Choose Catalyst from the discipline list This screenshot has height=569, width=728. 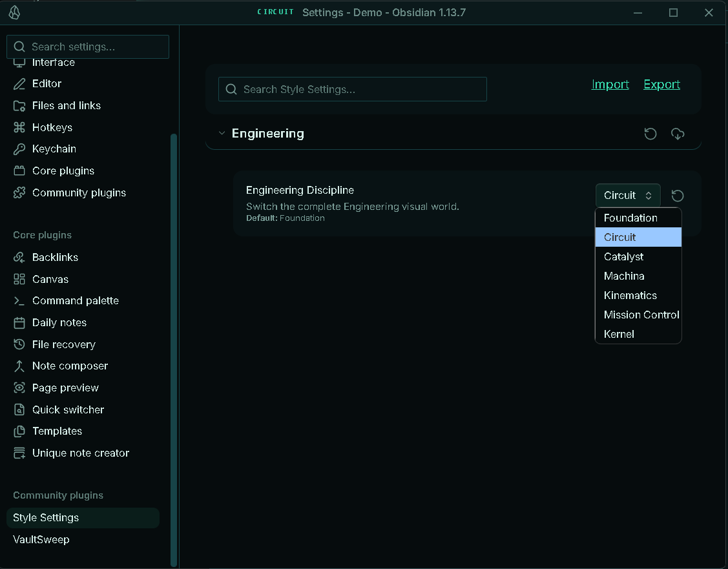(638, 256)
